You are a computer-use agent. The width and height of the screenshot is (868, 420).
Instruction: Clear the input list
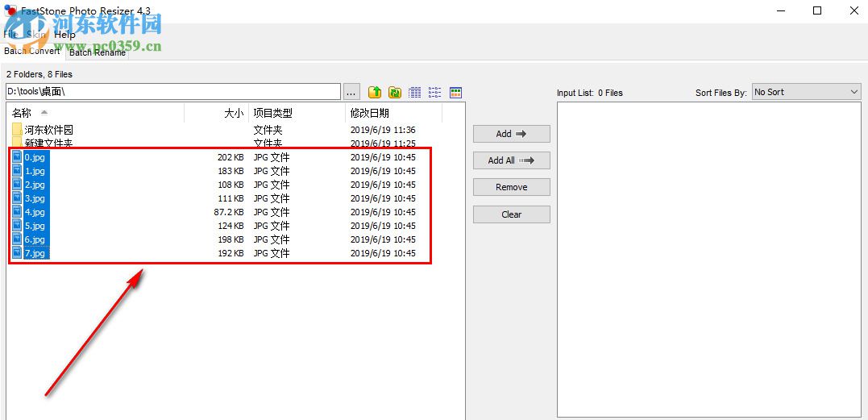(512, 214)
